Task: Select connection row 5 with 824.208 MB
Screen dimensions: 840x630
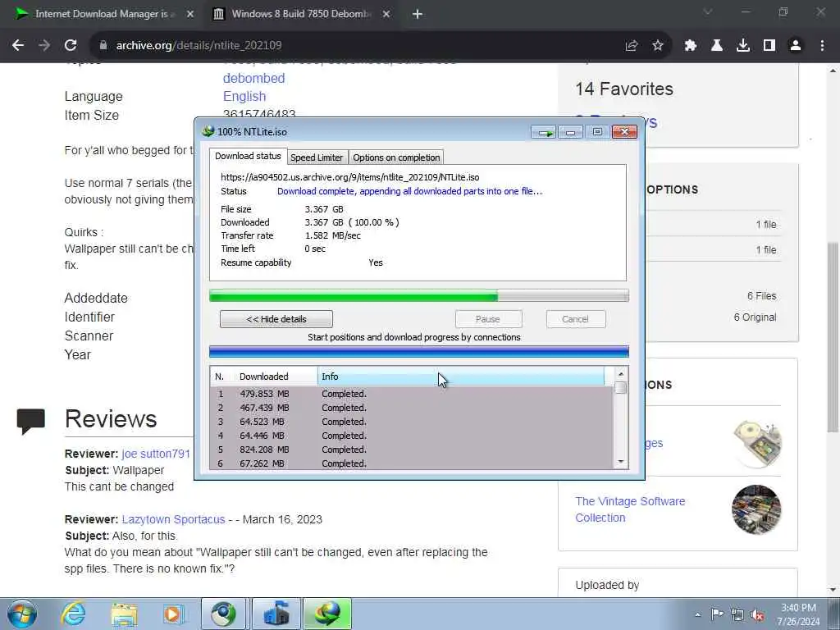Action: click(412, 450)
